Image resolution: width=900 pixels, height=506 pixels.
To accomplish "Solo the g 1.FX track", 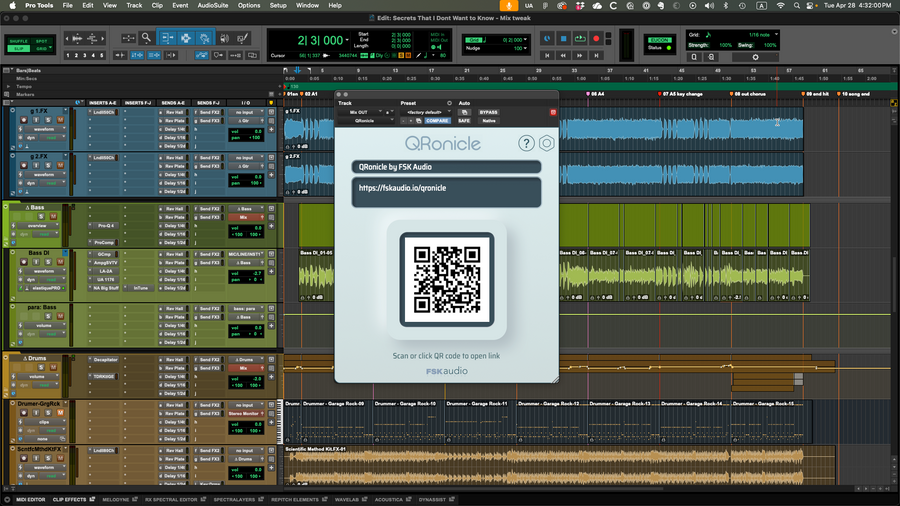I will [48, 120].
